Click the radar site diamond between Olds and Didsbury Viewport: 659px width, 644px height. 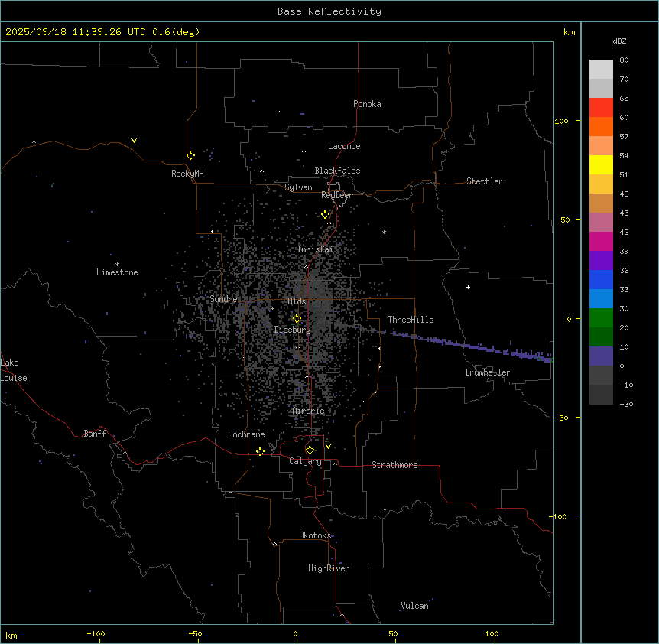[297, 318]
